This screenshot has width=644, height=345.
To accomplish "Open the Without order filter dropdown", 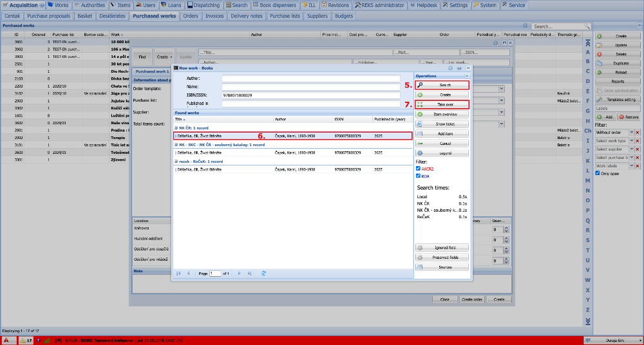I will [631, 133].
